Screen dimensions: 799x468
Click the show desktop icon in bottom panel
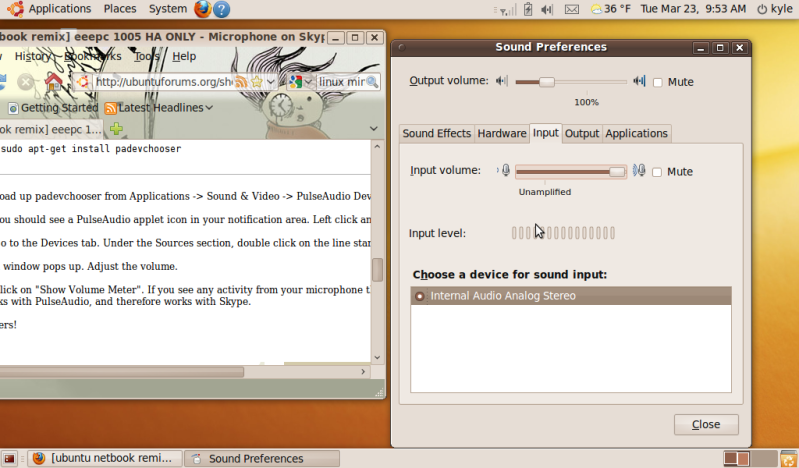[10, 458]
